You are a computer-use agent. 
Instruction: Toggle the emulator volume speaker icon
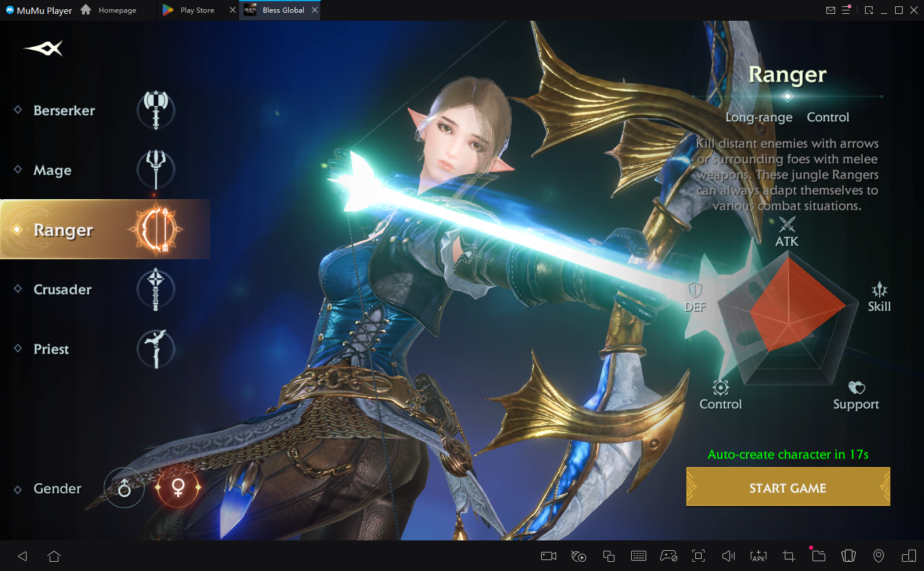click(728, 556)
